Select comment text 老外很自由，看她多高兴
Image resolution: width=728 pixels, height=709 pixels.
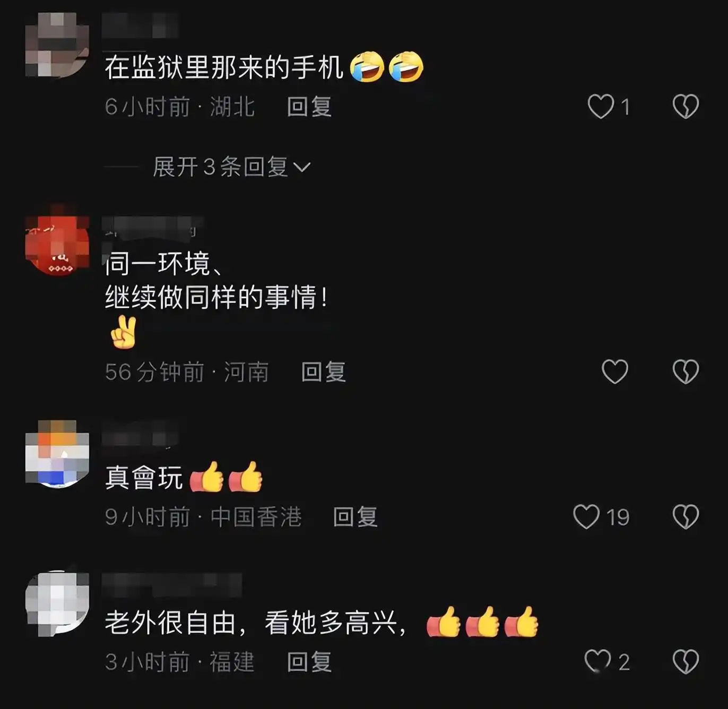pyautogui.click(x=256, y=622)
